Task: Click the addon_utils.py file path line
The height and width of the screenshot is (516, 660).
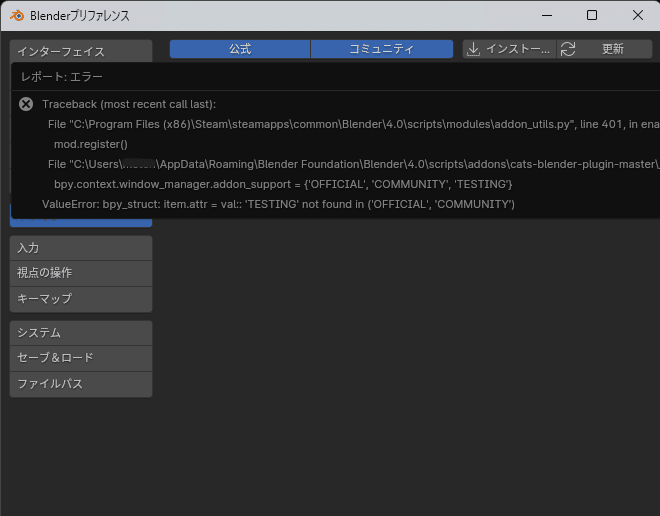Action: pos(354,124)
